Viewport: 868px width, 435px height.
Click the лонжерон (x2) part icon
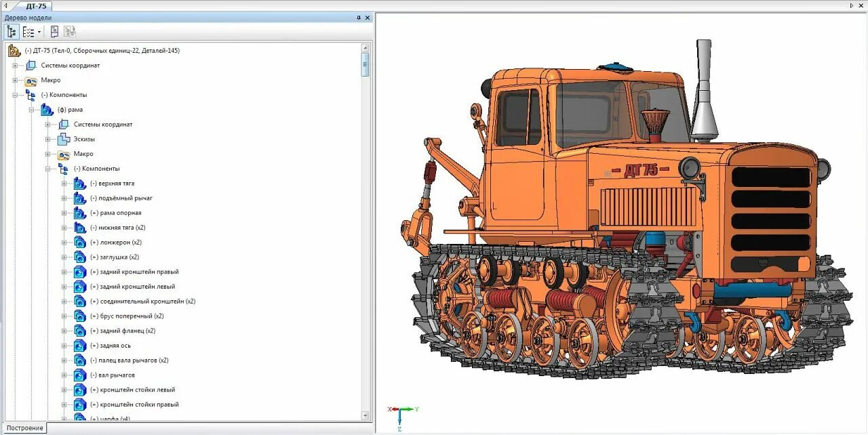(80, 243)
